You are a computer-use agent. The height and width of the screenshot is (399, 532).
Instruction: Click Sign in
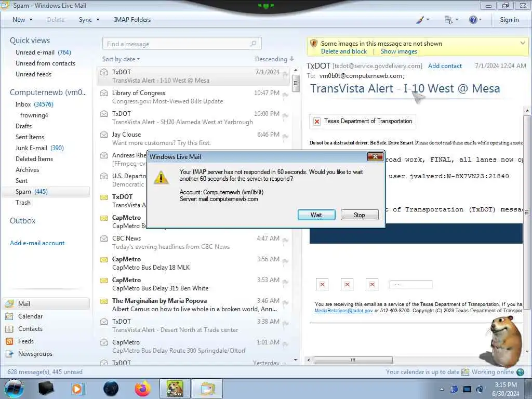509,20
